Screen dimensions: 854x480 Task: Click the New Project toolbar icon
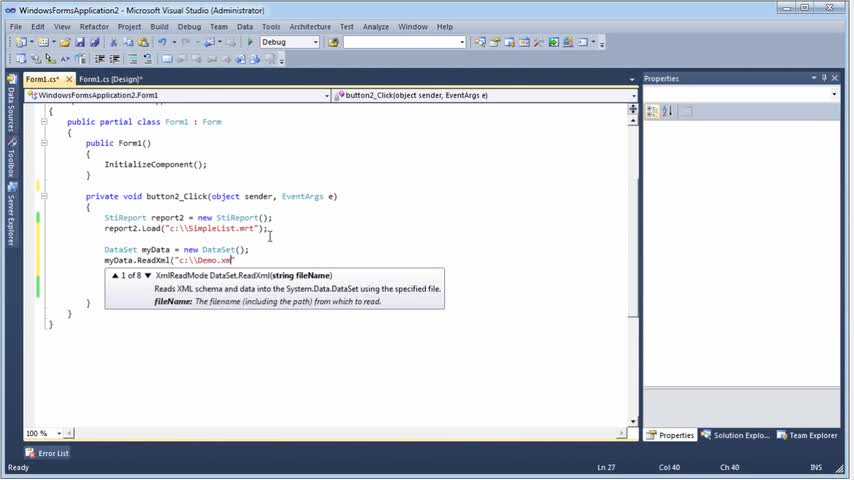point(21,42)
